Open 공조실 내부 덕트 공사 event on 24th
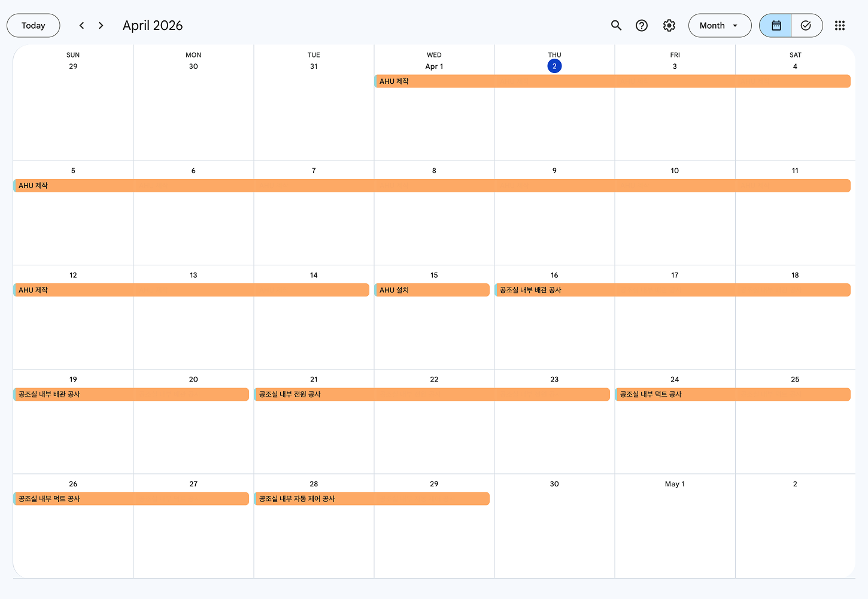The height and width of the screenshot is (599, 868). click(733, 394)
